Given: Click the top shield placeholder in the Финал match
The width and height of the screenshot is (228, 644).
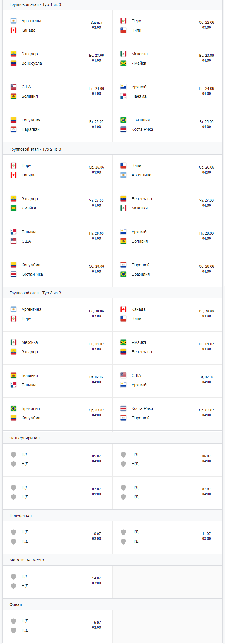Looking at the screenshot, I should (13, 621).
